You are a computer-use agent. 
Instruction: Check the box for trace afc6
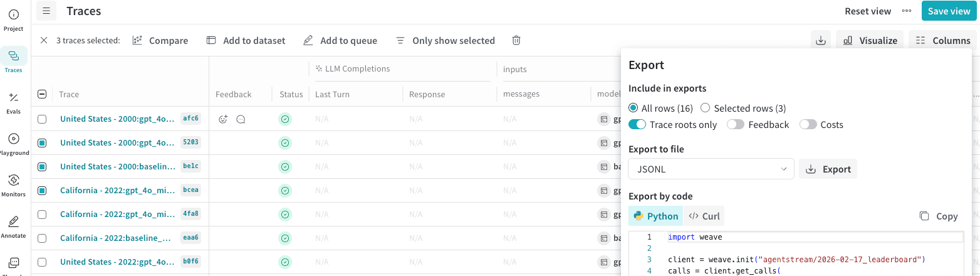point(42,119)
